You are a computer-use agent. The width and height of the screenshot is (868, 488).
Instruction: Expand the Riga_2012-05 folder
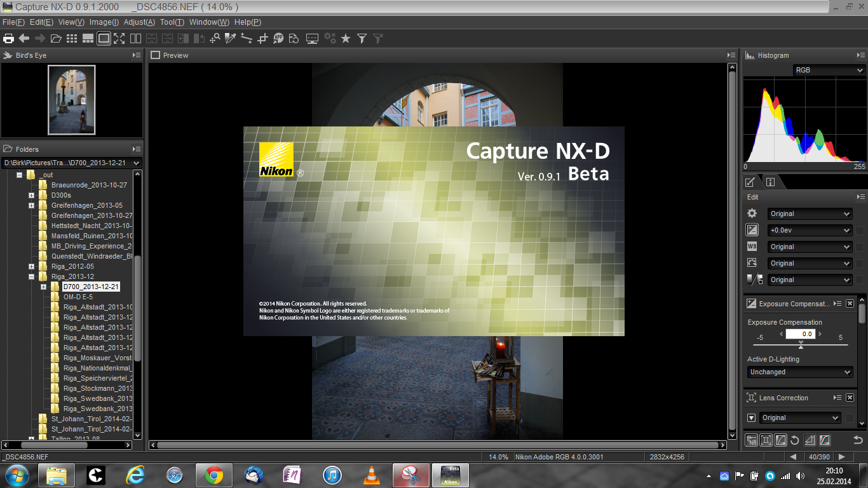31,267
